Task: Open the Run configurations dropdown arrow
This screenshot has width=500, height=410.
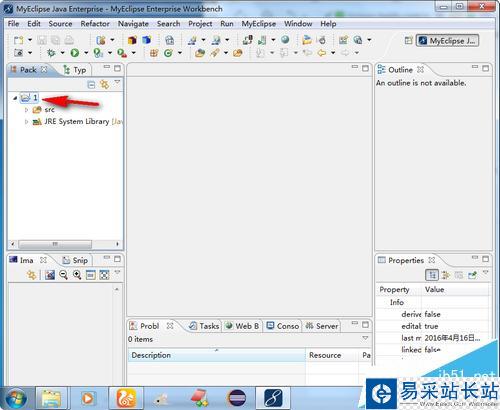Action: pos(86,53)
